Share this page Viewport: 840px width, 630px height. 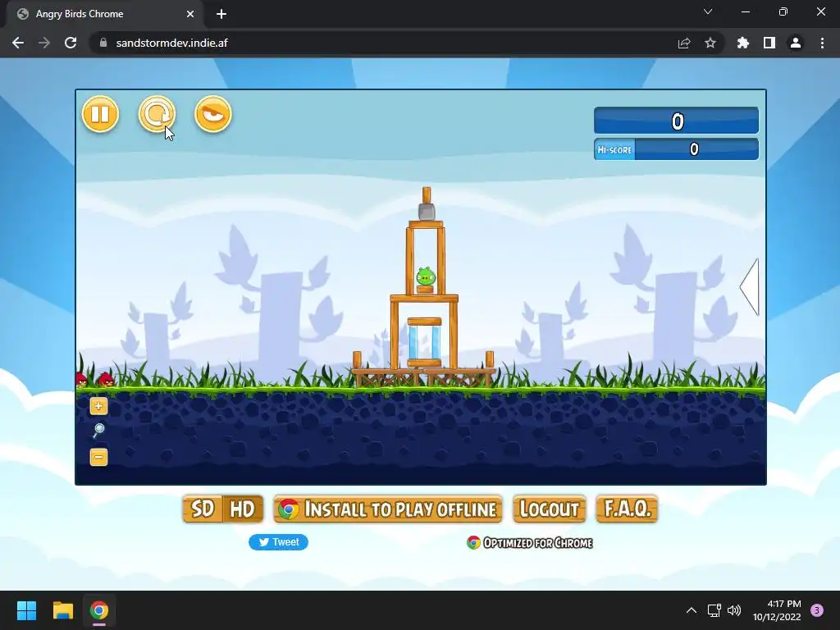684,43
